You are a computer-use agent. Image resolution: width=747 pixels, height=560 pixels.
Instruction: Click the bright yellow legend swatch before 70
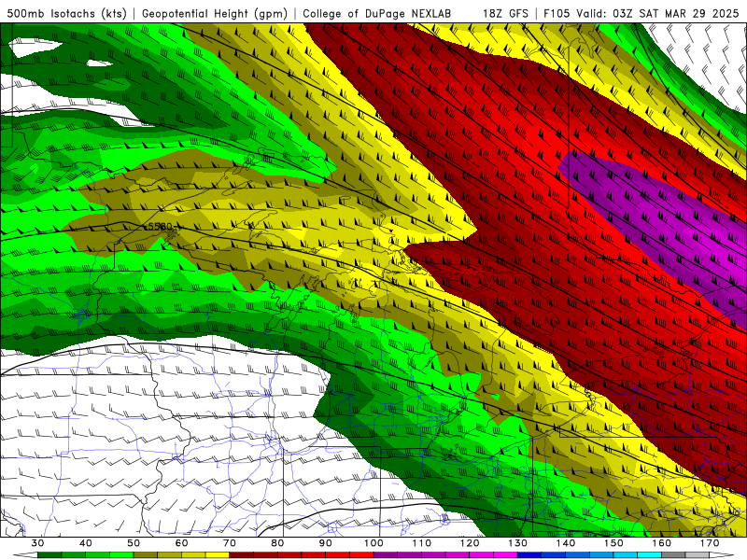click(218, 555)
